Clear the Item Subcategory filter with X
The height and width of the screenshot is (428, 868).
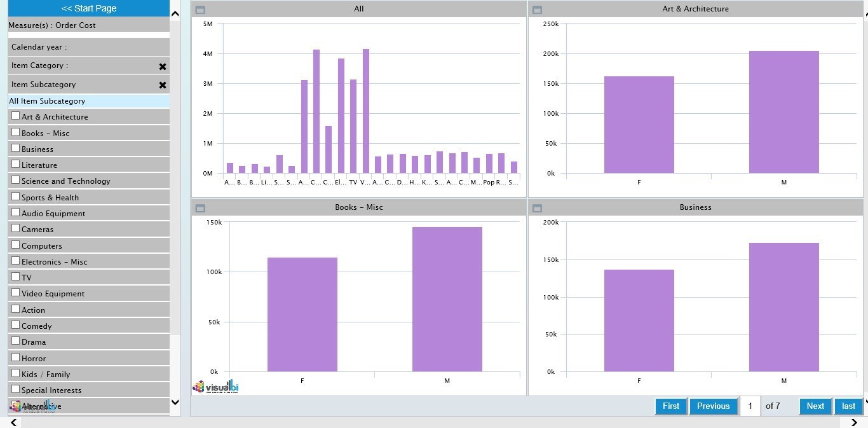click(163, 85)
